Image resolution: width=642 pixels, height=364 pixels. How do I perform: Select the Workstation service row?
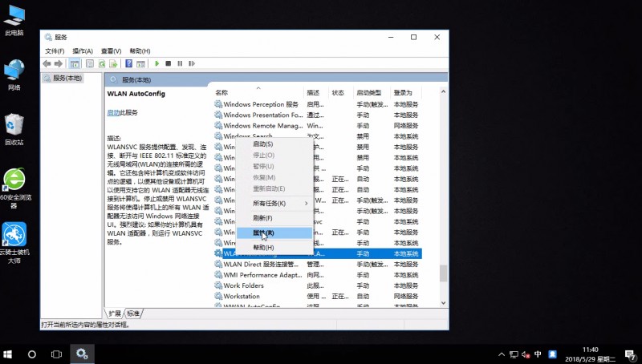coord(318,296)
